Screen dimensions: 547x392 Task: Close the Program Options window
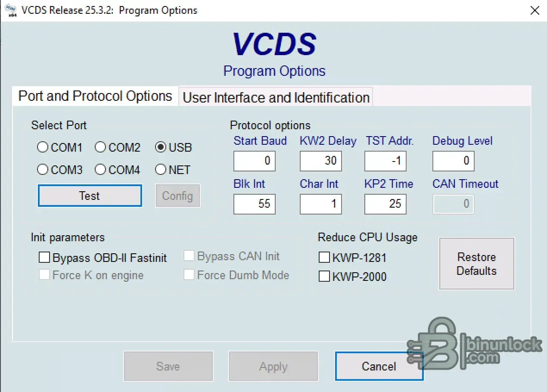[535, 10]
